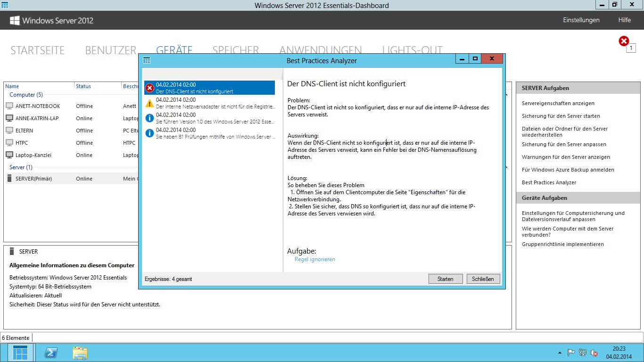Open File Explorer from the taskbar
Image resolution: width=644 pixels, height=362 pixels.
tap(80, 353)
